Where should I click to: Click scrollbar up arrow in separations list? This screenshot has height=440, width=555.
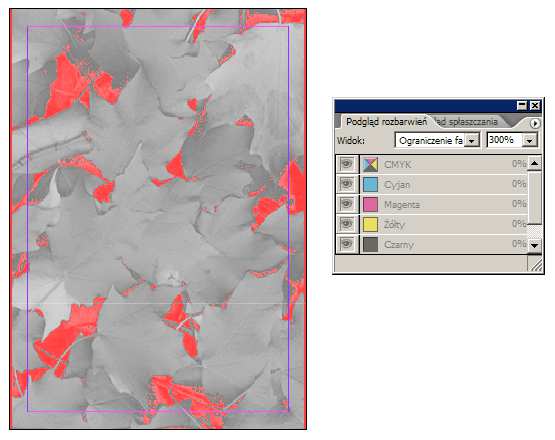[x=534, y=164]
